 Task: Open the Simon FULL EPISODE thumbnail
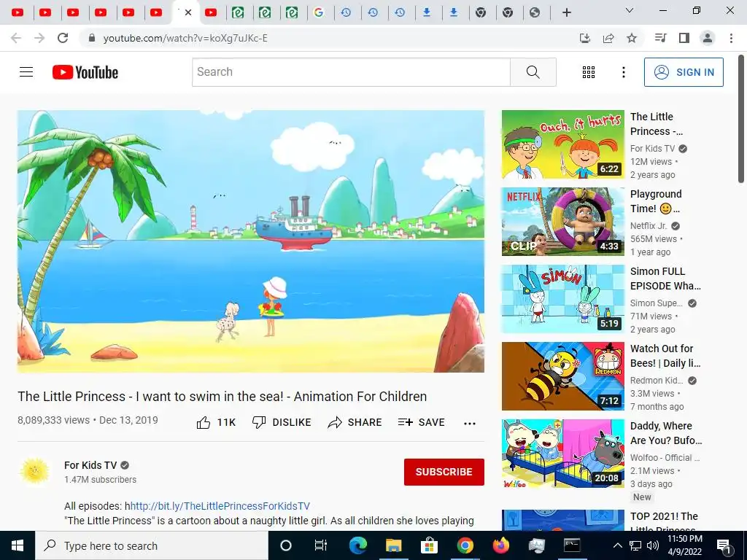(562, 298)
